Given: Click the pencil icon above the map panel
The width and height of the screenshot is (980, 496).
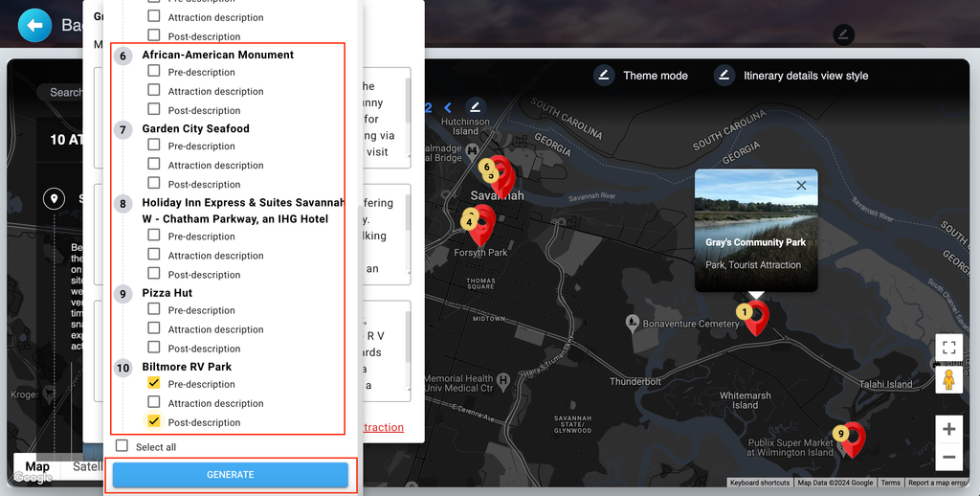Looking at the screenshot, I should click(843, 34).
